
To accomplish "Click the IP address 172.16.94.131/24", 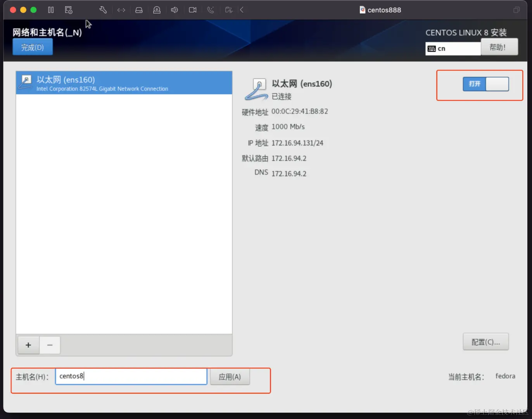I will pos(297,143).
